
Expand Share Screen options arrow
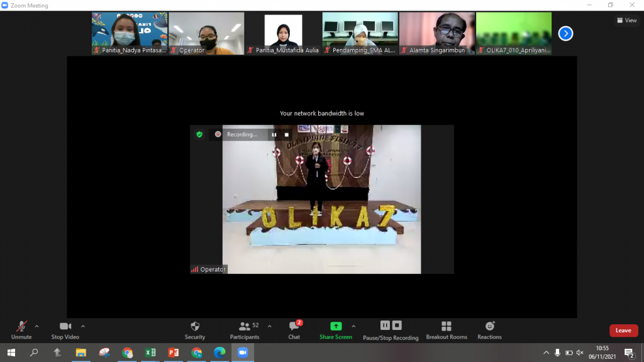[x=353, y=326]
